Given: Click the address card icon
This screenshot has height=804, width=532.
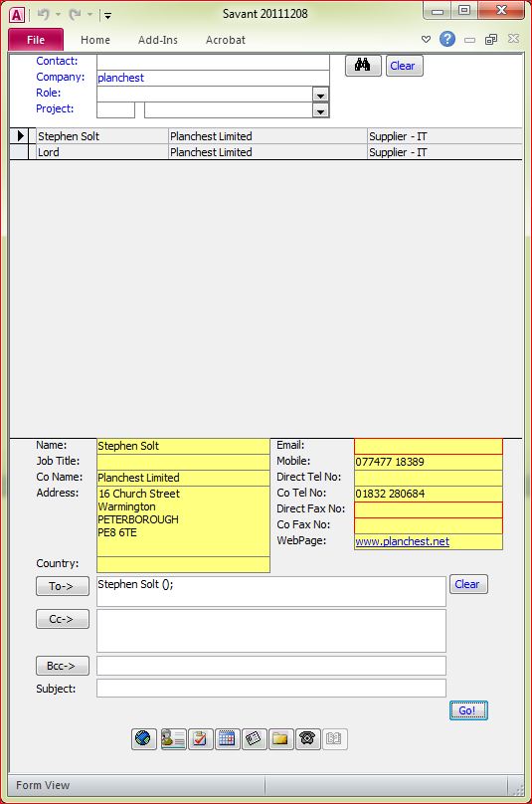Looking at the screenshot, I should [254, 739].
